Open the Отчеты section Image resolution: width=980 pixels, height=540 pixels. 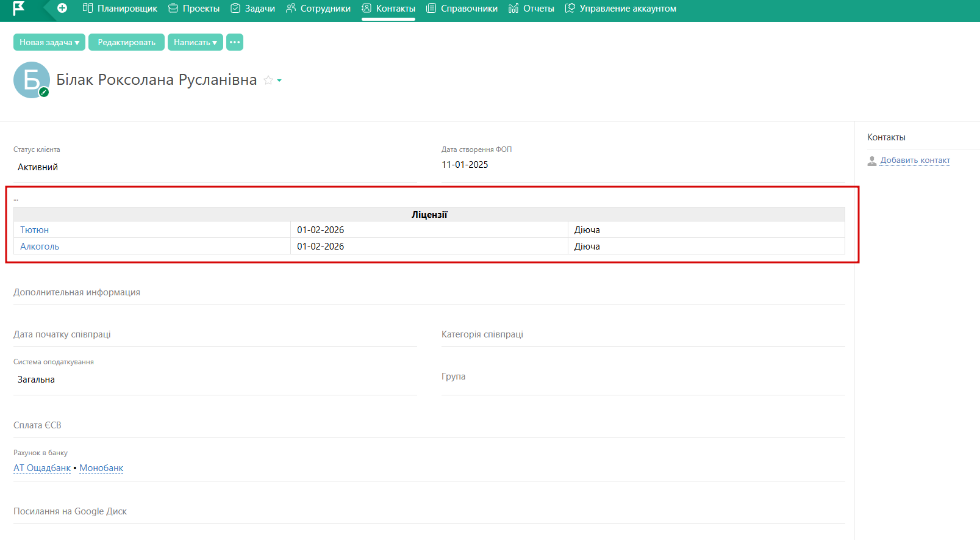tap(531, 9)
